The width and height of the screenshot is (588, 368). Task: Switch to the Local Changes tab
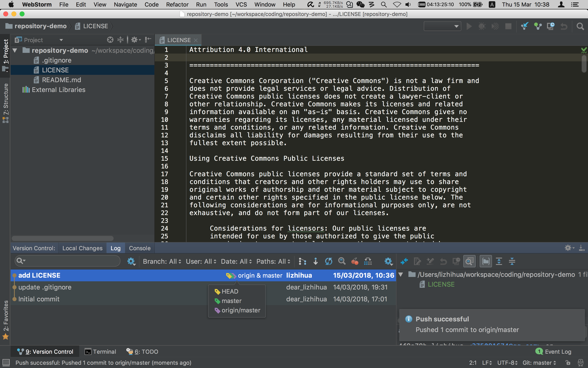click(x=82, y=248)
